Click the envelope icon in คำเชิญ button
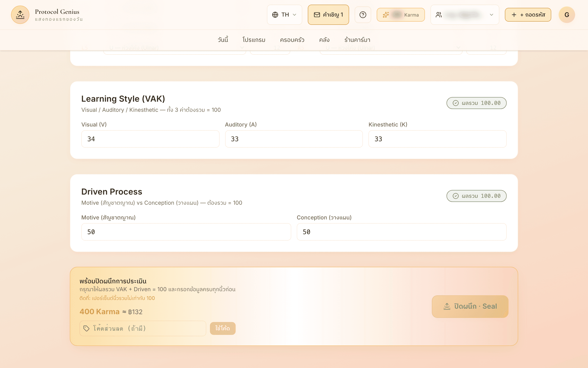 click(317, 14)
